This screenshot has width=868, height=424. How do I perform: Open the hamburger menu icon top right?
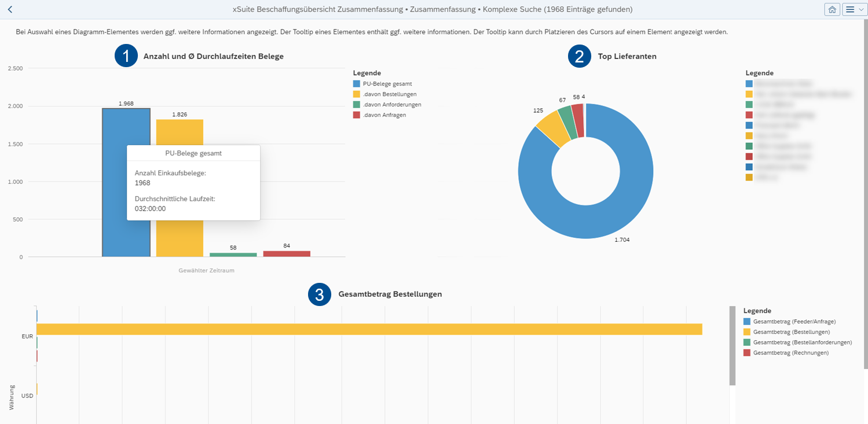pos(851,9)
